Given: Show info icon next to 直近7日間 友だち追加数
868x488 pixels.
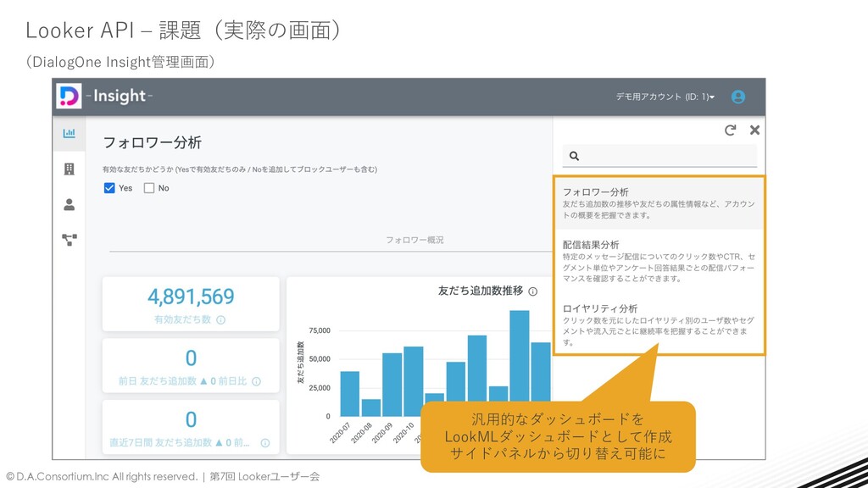Looking at the screenshot, I should coord(265,442).
